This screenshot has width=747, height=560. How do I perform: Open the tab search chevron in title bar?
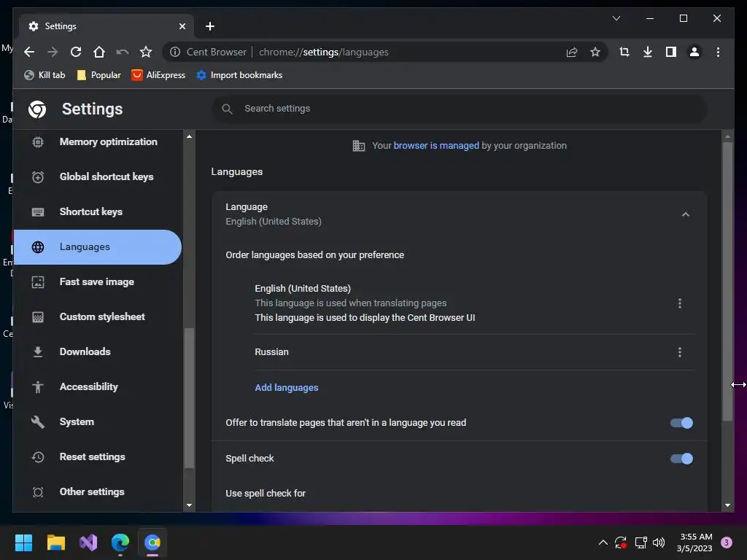(616, 18)
